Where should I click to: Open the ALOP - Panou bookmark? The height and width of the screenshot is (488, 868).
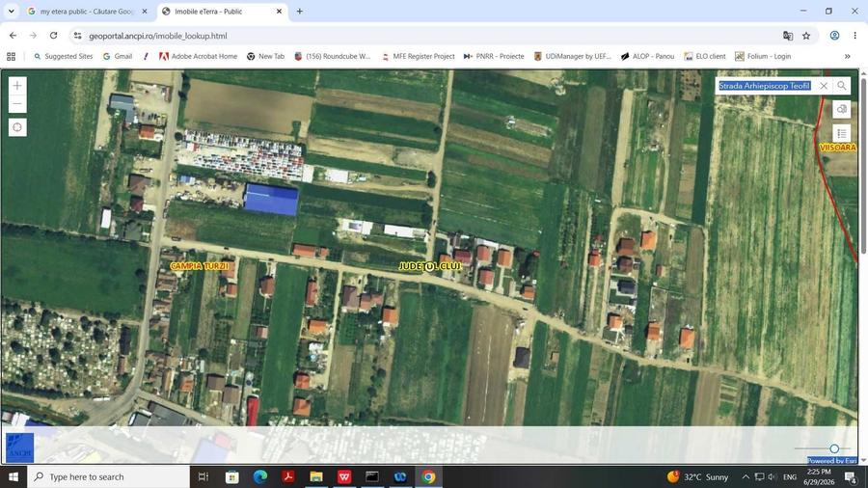[648, 57]
